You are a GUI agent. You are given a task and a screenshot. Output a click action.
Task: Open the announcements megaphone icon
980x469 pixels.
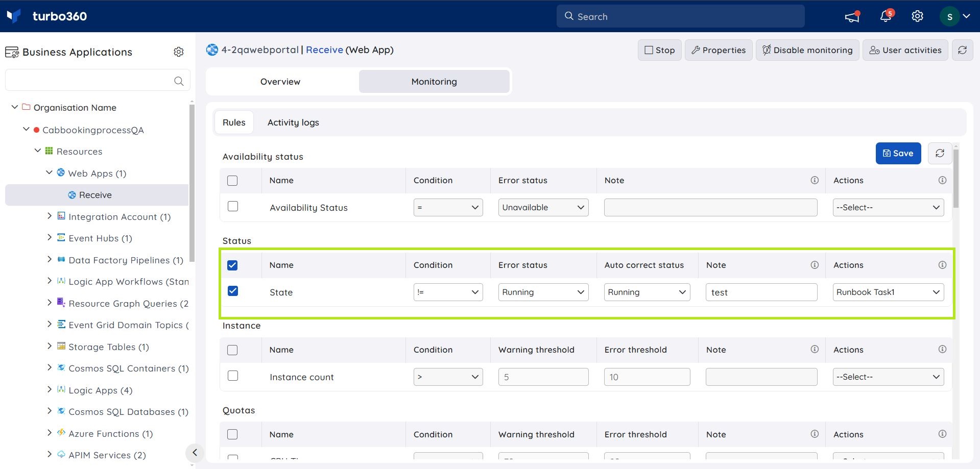(852, 16)
